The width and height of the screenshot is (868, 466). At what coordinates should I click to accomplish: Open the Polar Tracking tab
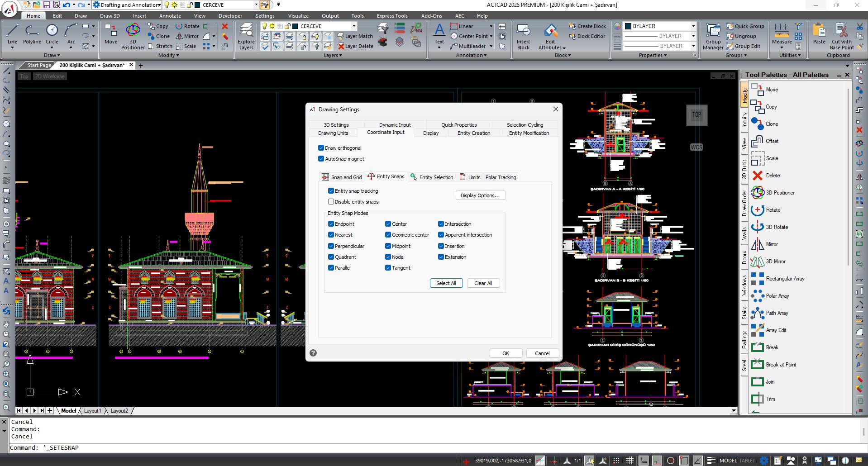pos(501,177)
